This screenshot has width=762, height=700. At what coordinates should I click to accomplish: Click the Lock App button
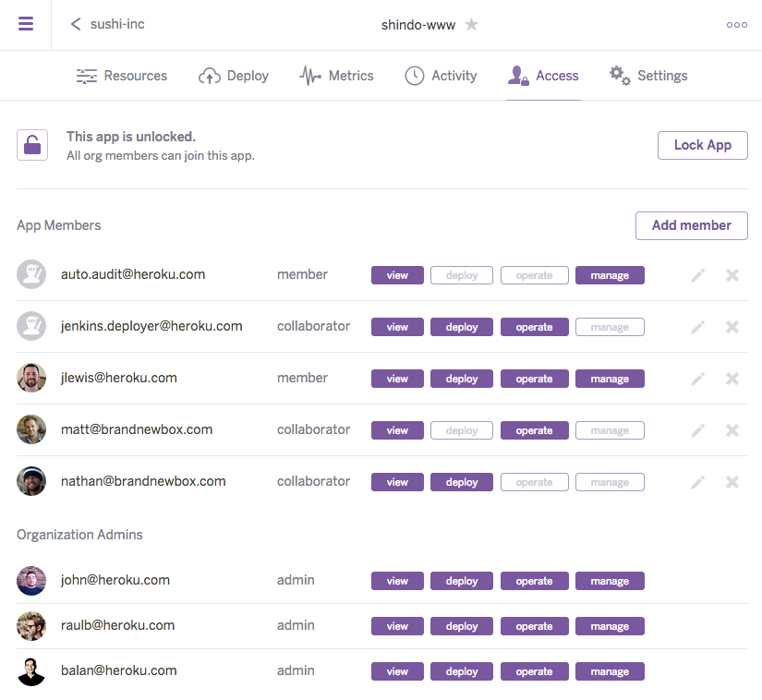pyautogui.click(x=702, y=145)
